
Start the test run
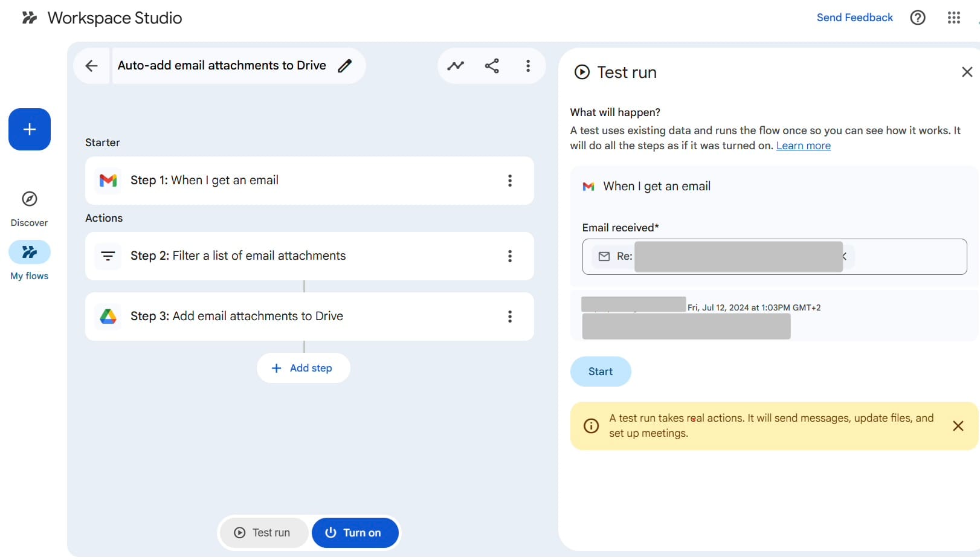(x=601, y=372)
